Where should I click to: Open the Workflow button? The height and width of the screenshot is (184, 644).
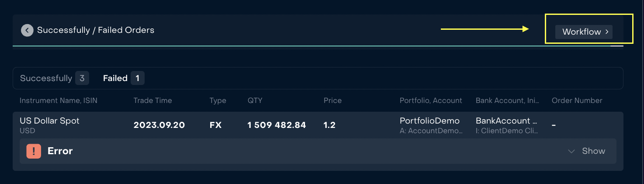coord(584,32)
